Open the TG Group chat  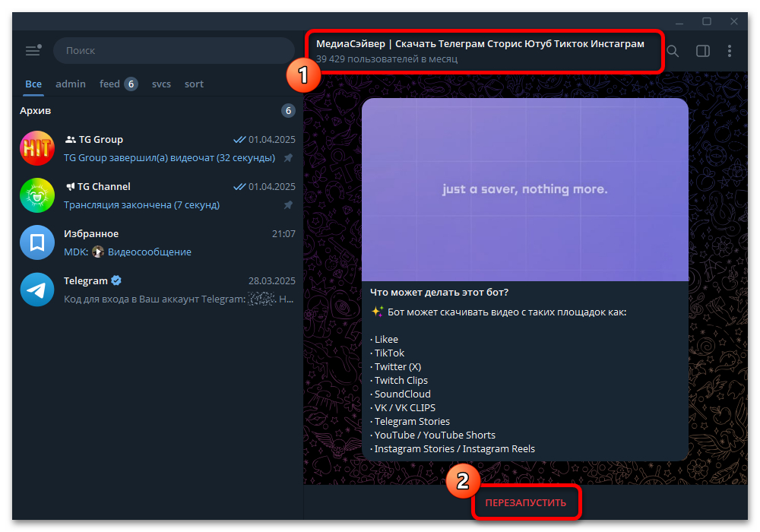pyautogui.click(x=157, y=148)
